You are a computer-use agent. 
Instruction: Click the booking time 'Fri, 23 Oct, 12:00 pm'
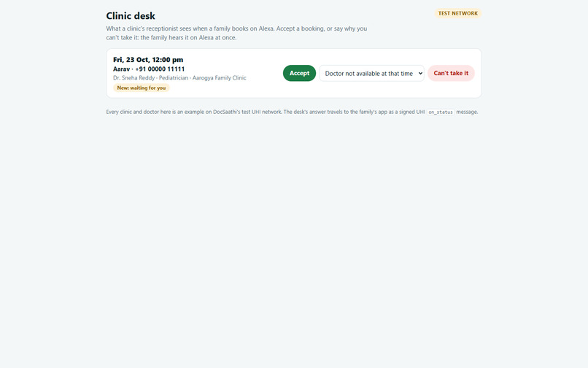pyautogui.click(x=148, y=60)
